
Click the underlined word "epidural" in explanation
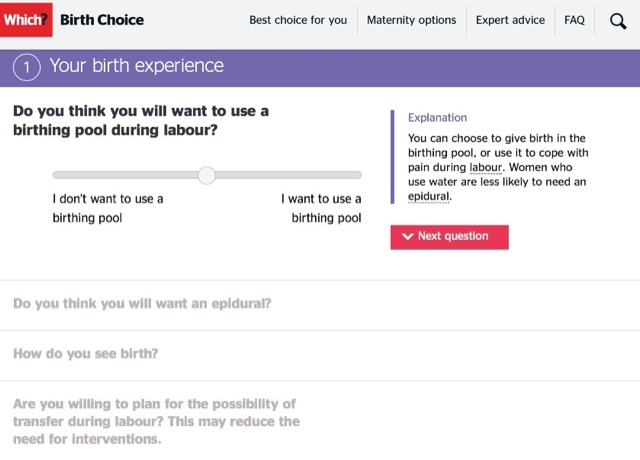click(429, 197)
